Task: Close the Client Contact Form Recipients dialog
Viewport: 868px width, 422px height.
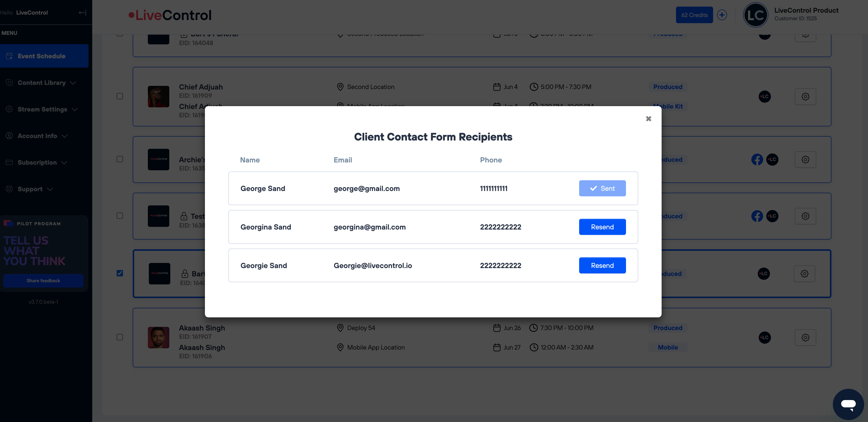Action: pyautogui.click(x=648, y=119)
